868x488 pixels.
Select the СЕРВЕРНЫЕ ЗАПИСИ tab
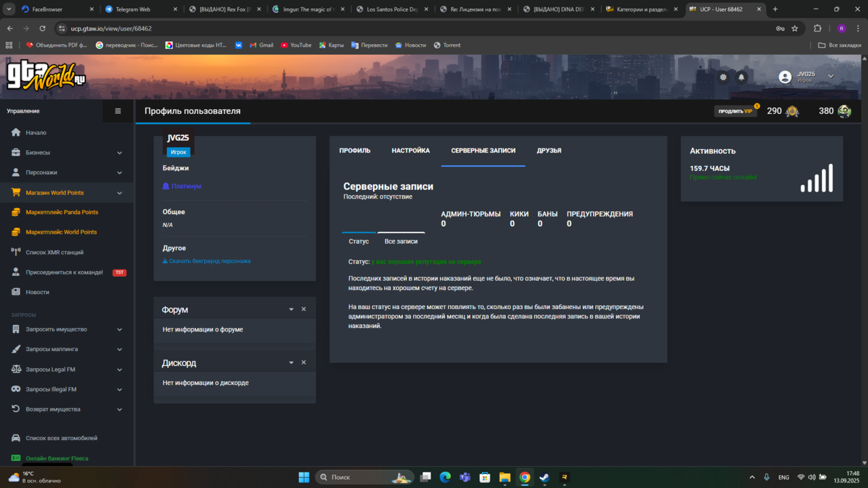point(483,150)
